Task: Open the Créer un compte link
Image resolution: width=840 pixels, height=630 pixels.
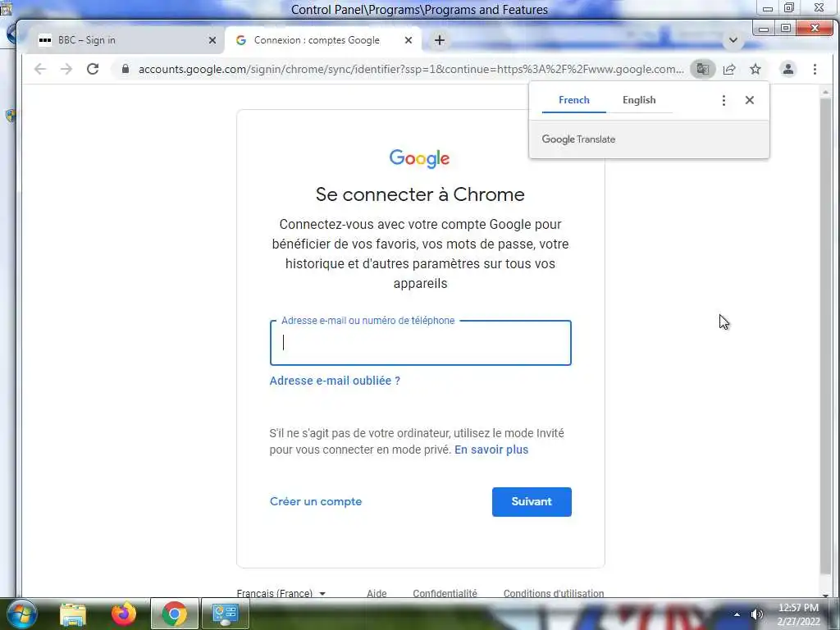Action: pos(316,502)
